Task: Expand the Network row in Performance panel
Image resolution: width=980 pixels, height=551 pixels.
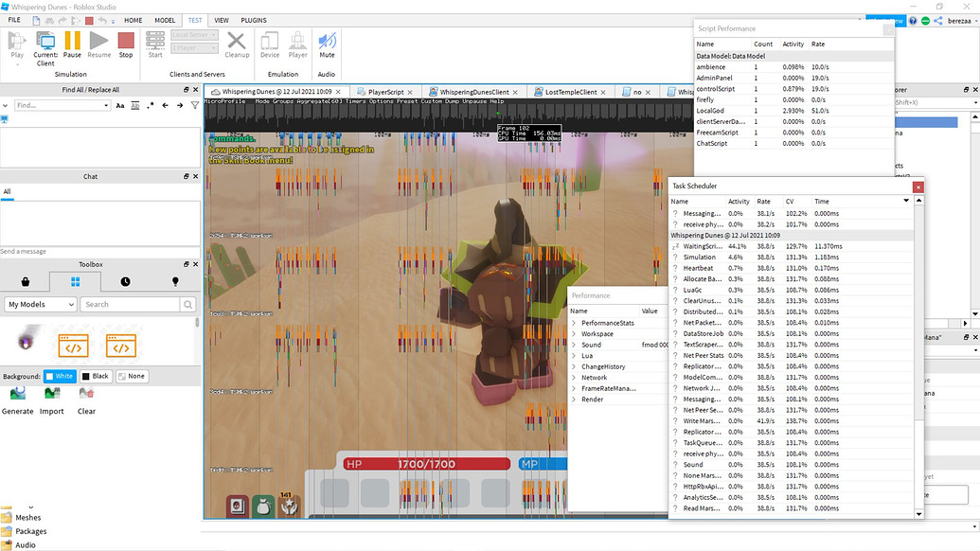Action: coord(574,378)
